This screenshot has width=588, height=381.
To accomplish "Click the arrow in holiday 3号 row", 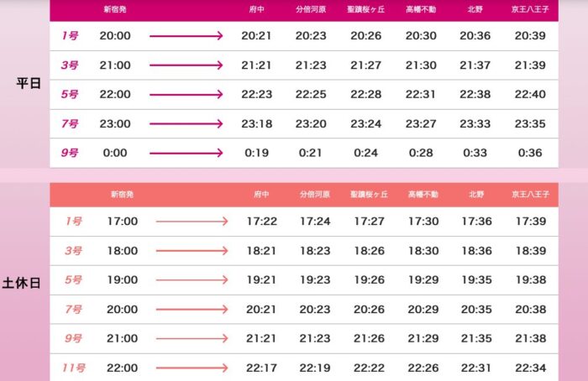I will pyautogui.click(x=192, y=251).
